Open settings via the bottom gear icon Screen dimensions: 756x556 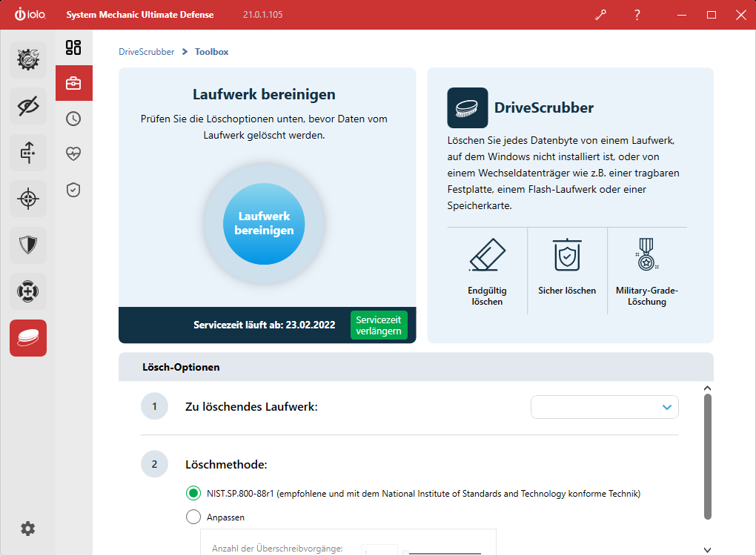pyautogui.click(x=28, y=529)
